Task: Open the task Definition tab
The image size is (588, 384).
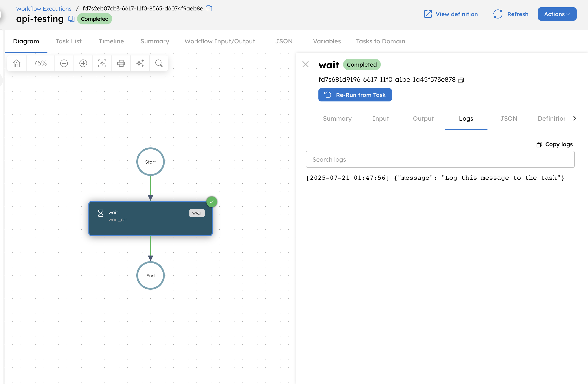Action: click(x=551, y=119)
